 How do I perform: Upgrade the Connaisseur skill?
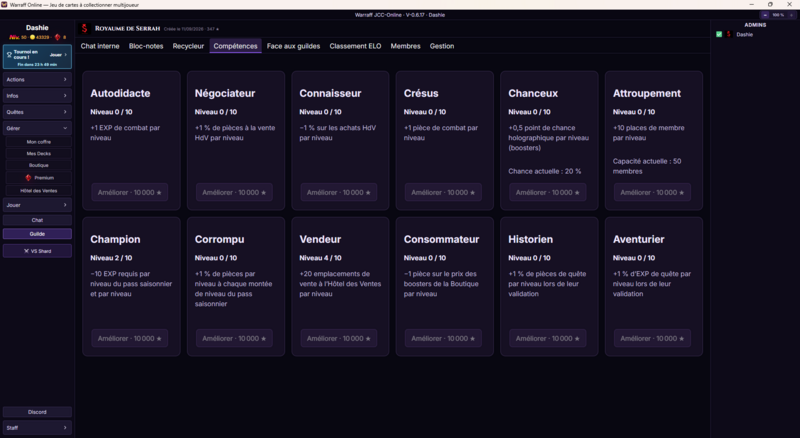point(339,192)
